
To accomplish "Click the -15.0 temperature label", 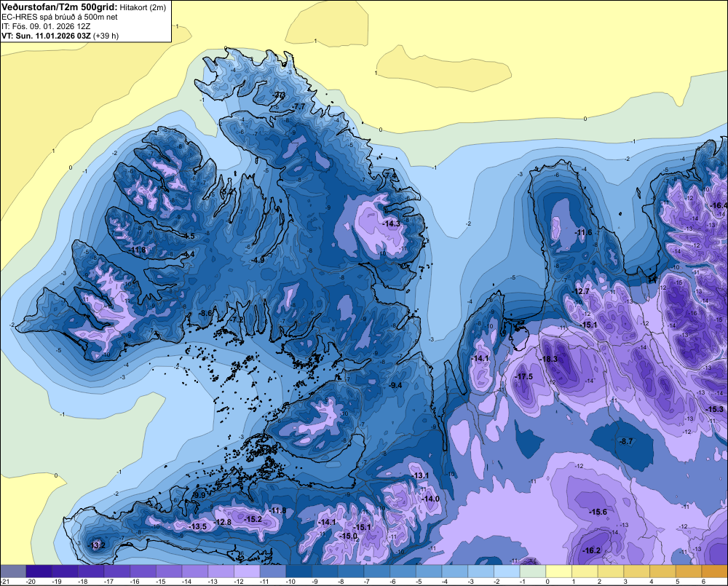I will (x=348, y=536).
